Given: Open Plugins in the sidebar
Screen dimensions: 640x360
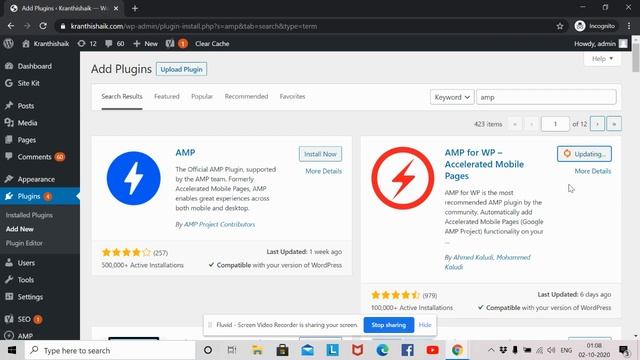Looking at the screenshot, I should click(x=29, y=196).
